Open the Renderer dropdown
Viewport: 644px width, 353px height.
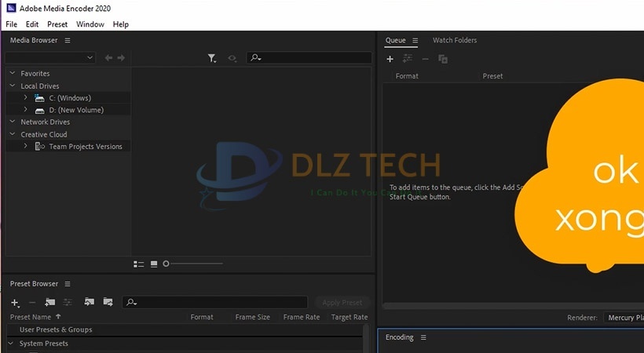pyautogui.click(x=624, y=317)
